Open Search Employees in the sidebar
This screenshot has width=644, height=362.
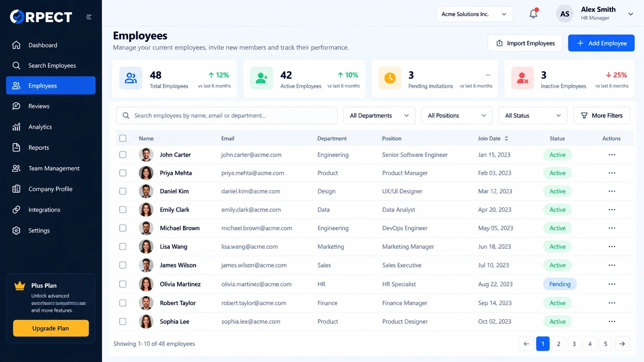coord(51,65)
